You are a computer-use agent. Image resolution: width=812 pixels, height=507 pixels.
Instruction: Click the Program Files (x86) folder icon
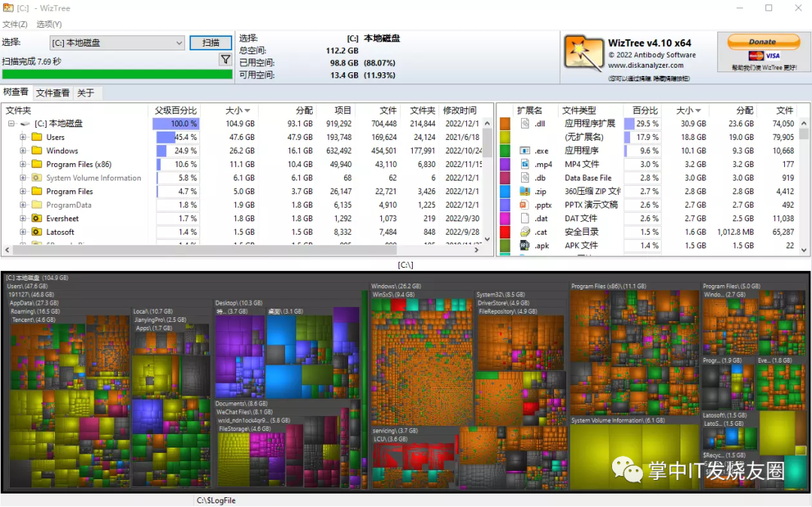pos(36,164)
